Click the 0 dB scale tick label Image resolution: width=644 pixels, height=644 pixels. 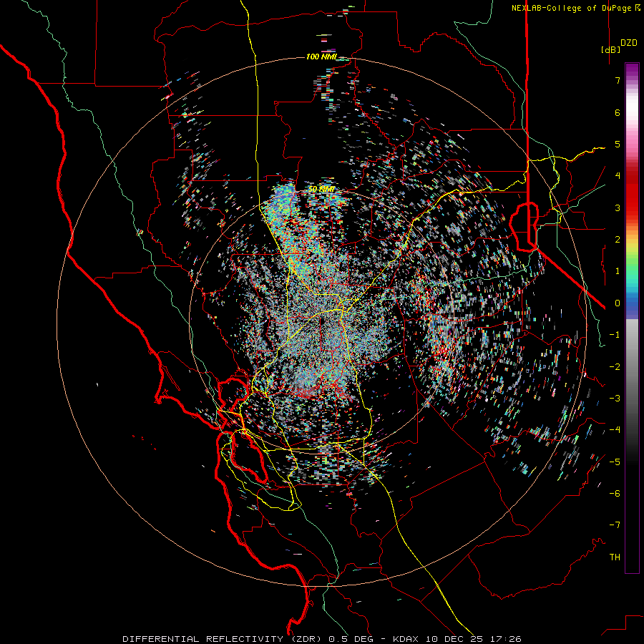[x=618, y=303]
